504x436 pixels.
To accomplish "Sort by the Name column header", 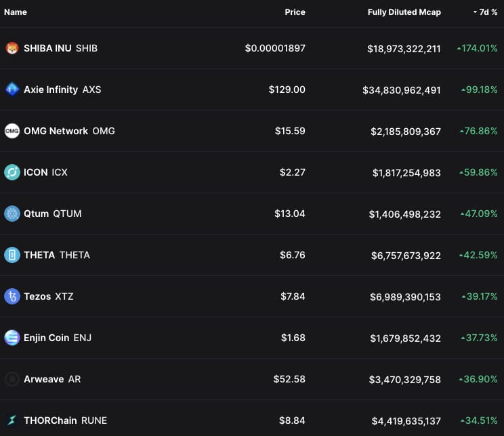I will (16, 12).
